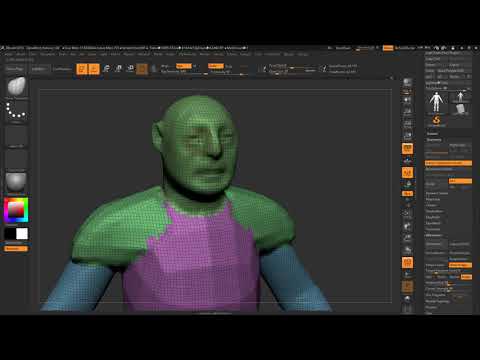Click the Frame mesh icon on right shelf
The height and width of the screenshot is (360, 480).
[x=407, y=214]
